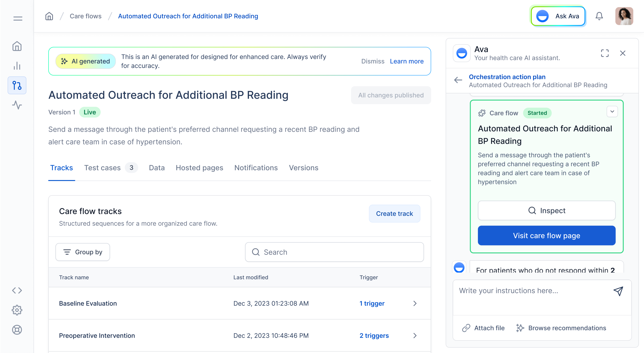Switch to the Test cases tab
The width and height of the screenshot is (644, 353).
(111, 168)
